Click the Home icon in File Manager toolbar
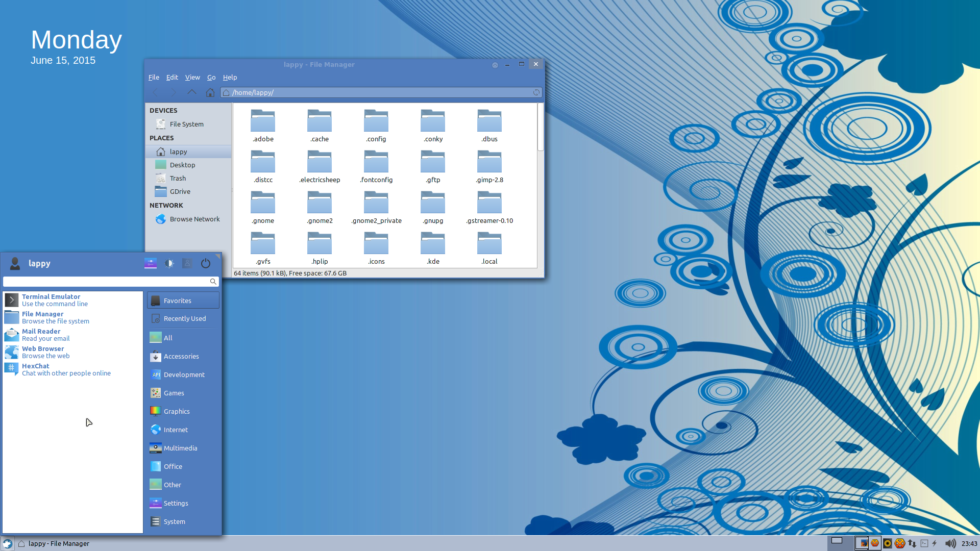 point(210,92)
